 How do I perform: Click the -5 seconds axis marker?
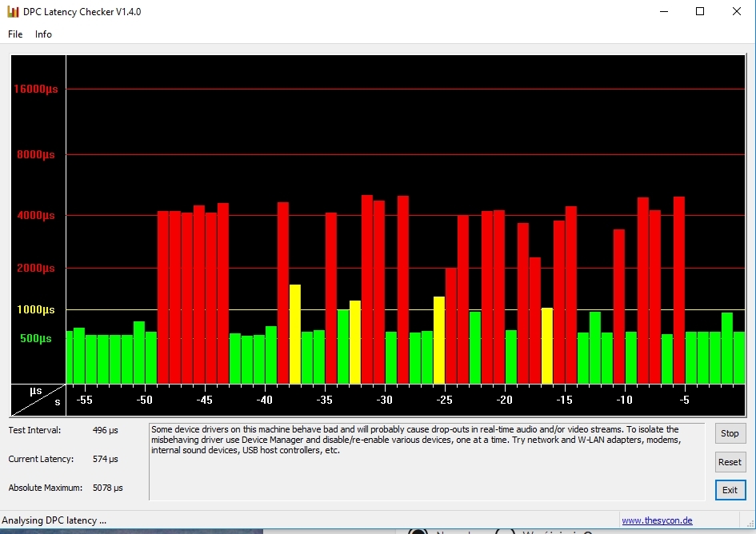click(684, 400)
